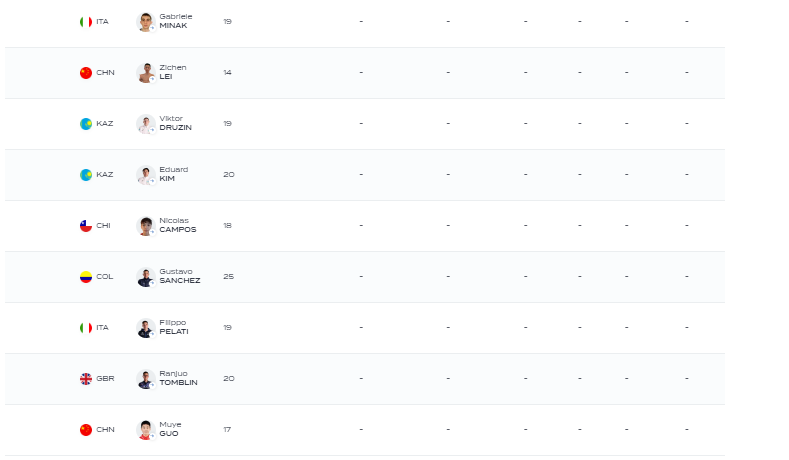789x460 pixels.
Task: Select the GBR country code label
Action: pos(105,379)
